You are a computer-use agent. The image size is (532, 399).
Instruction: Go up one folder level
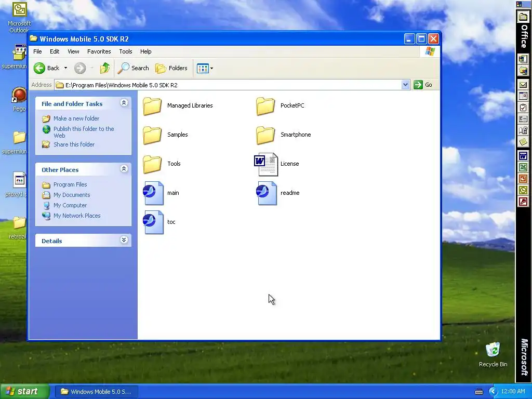pos(105,68)
